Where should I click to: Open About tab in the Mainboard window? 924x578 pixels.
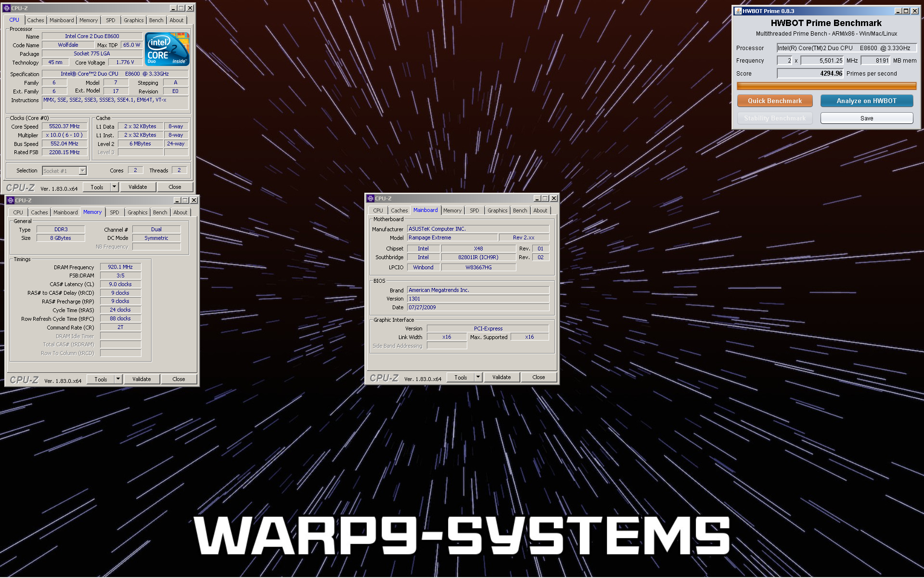pos(540,210)
